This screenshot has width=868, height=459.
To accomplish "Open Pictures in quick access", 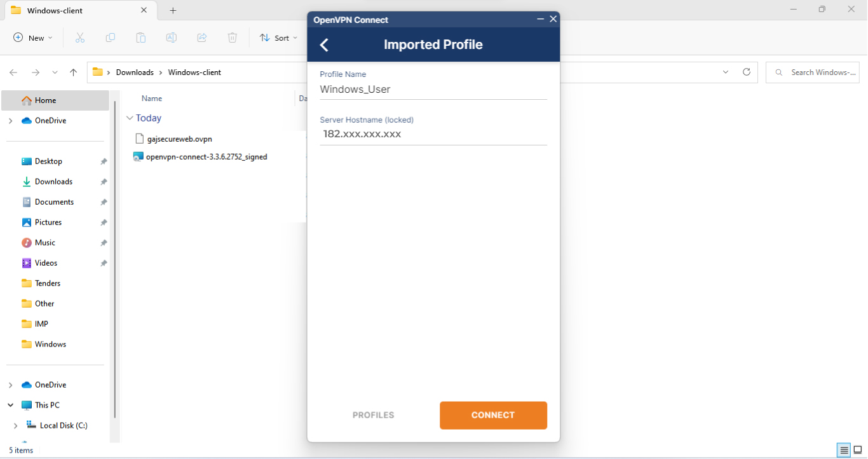I will pyautogui.click(x=48, y=223).
